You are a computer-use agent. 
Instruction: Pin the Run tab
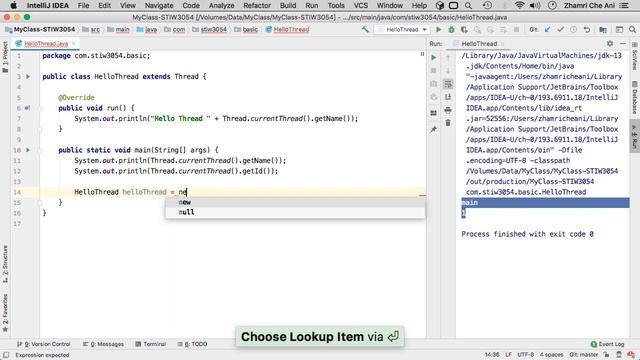pos(433,129)
